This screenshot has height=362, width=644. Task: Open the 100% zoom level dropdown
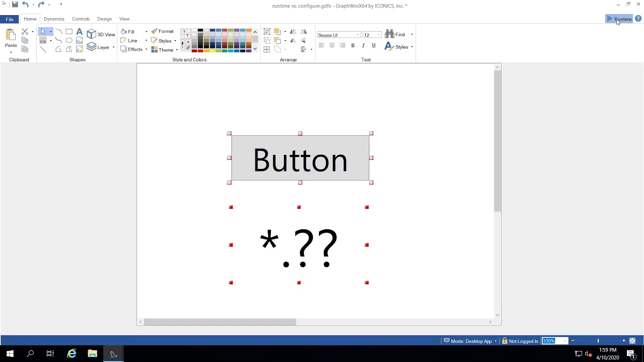pos(565,341)
